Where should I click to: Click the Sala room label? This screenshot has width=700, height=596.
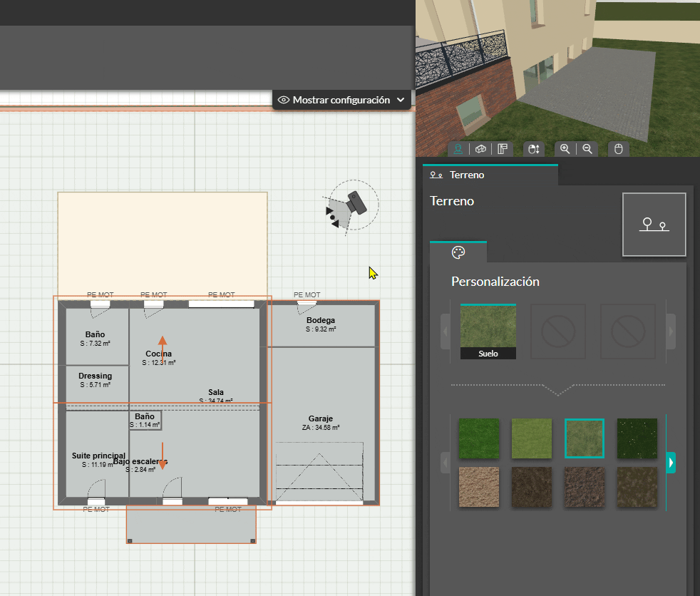215,392
